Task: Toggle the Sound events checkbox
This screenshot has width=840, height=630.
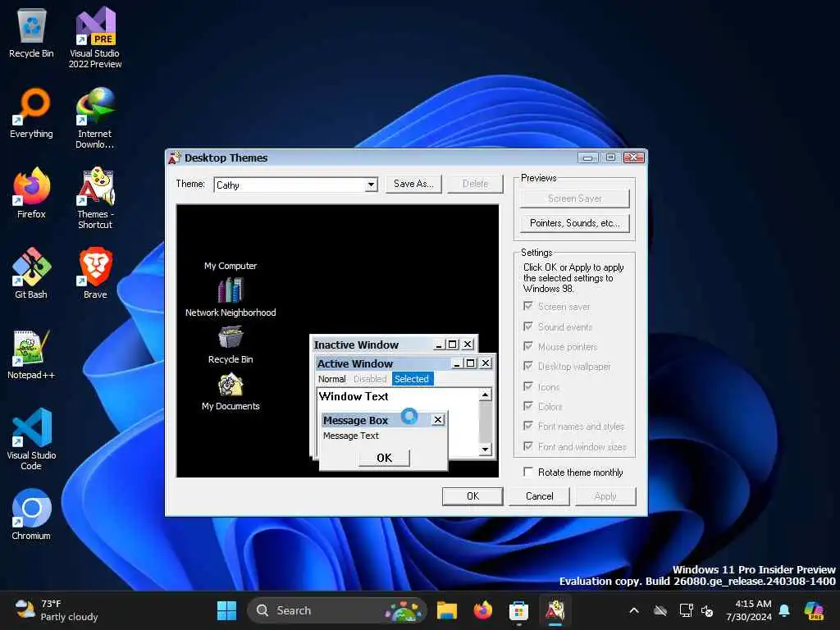Action: click(528, 326)
